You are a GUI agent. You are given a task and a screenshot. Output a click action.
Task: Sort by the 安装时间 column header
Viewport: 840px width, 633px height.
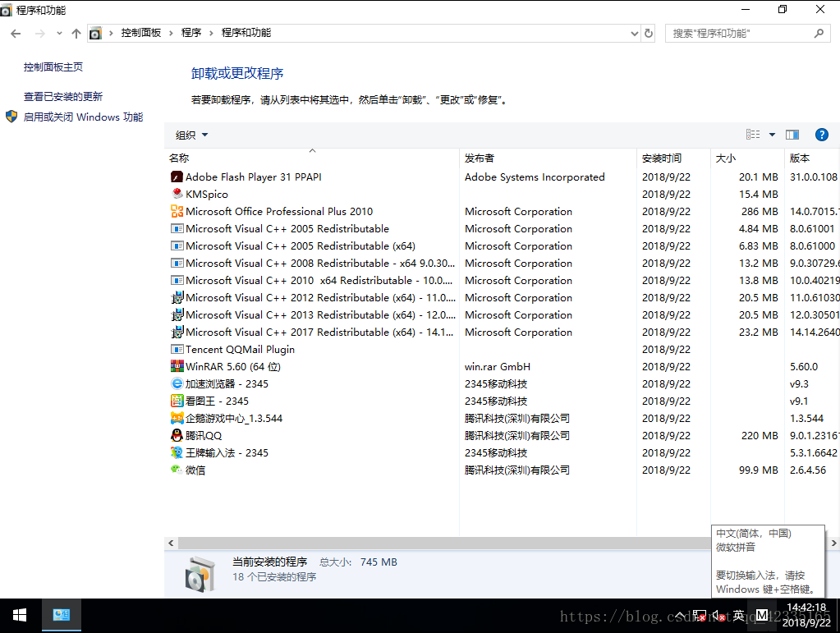coord(674,158)
